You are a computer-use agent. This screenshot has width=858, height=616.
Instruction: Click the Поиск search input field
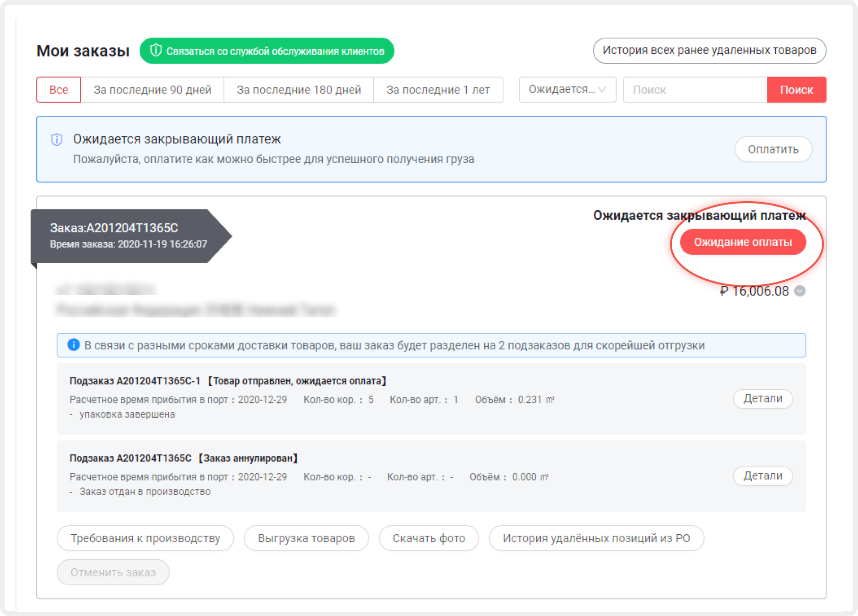click(695, 90)
